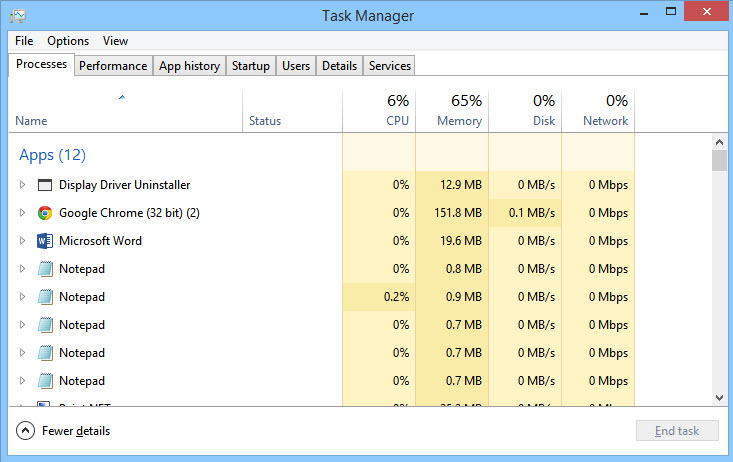Sort by the Disk column header
The image size is (733, 462).
(x=525, y=112)
